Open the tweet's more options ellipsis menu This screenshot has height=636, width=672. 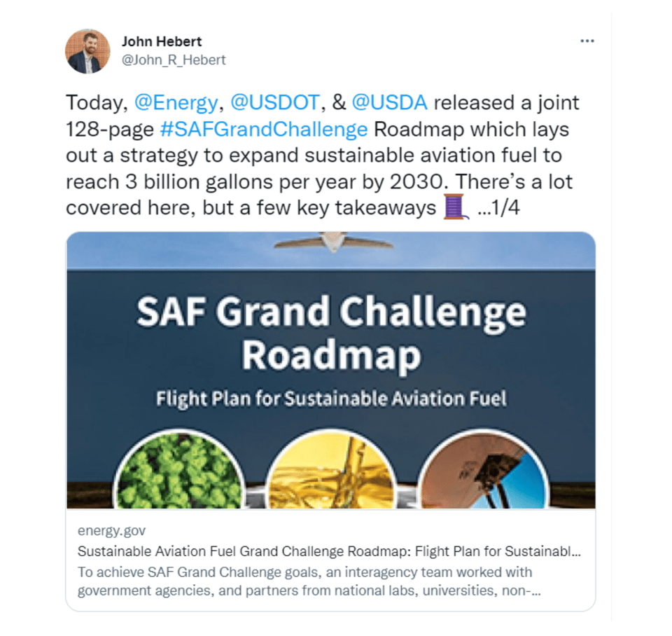(587, 41)
